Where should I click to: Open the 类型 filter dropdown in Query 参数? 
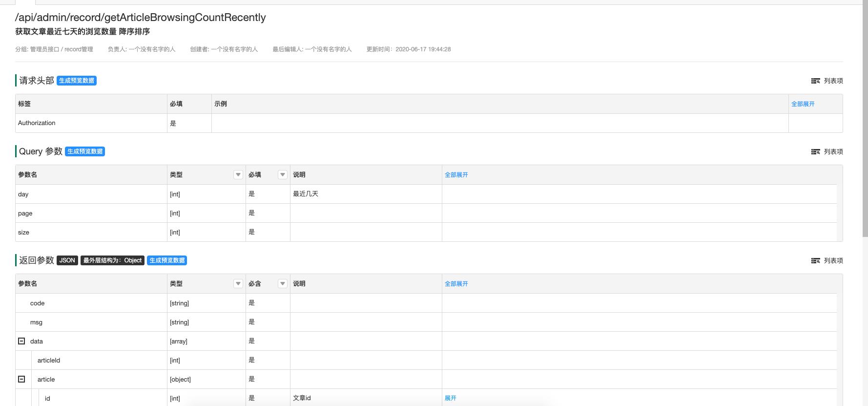point(238,175)
